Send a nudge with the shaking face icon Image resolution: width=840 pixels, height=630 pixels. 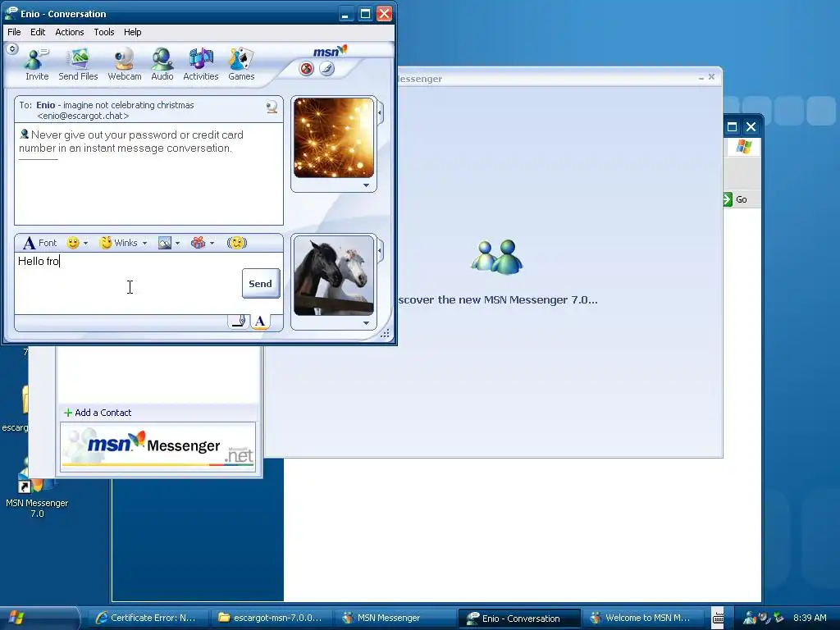point(237,243)
